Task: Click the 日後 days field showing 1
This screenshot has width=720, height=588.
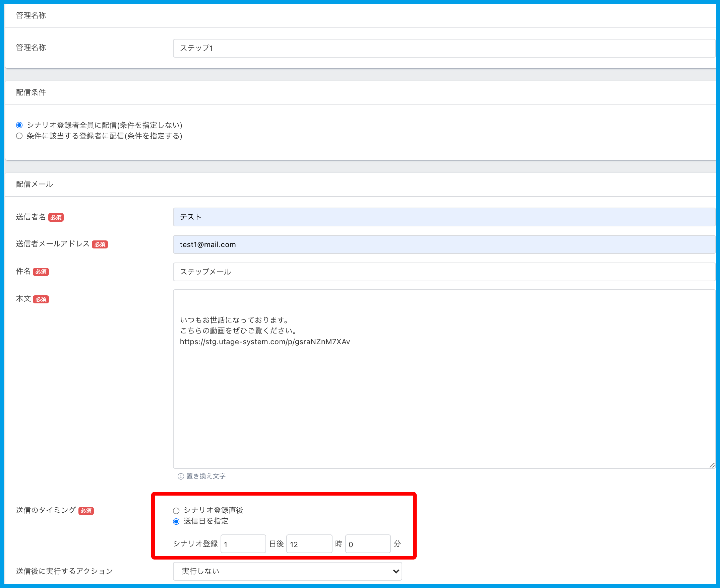Action: (x=243, y=544)
